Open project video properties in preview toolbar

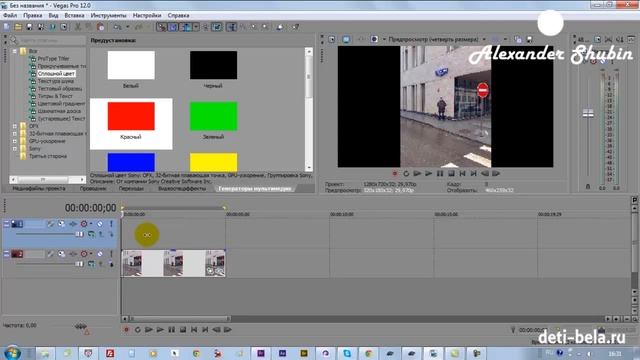pyautogui.click(x=331, y=39)
